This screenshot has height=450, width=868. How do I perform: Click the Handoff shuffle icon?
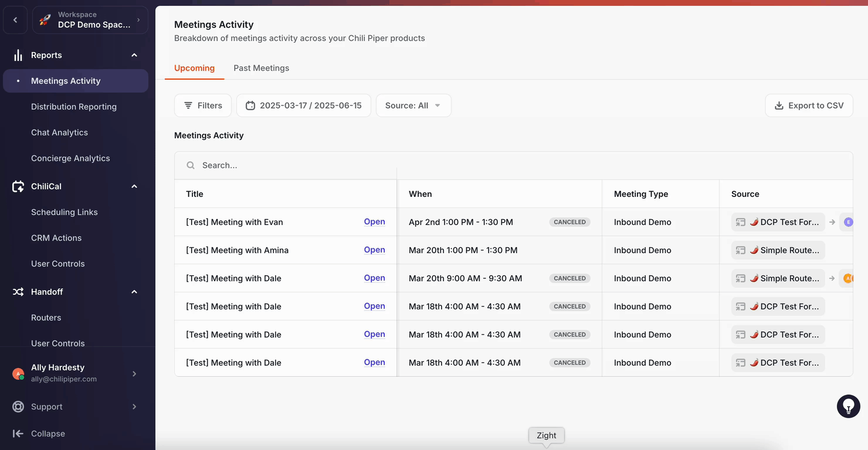(x=18, y=292)
